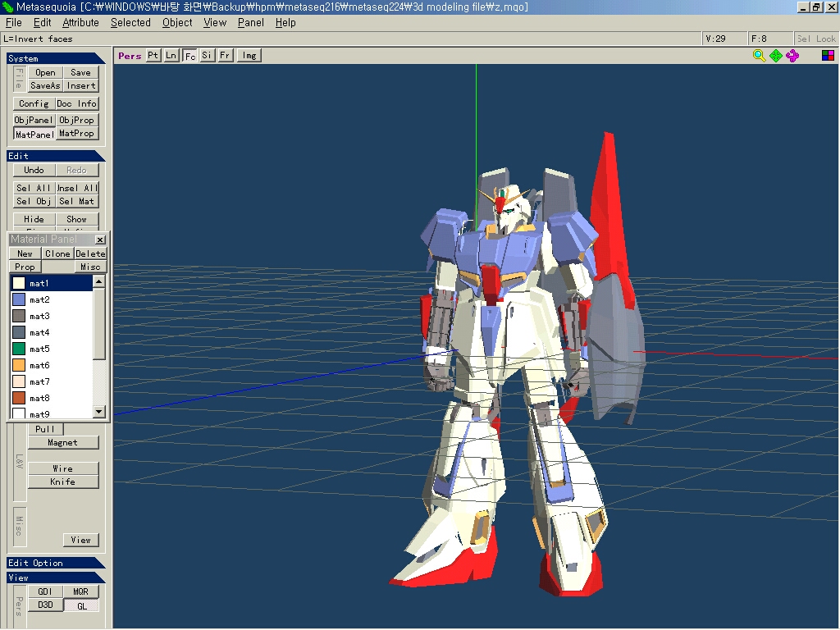
Task: Expand the Misc vertical group tab
Action: click(20, 526)
